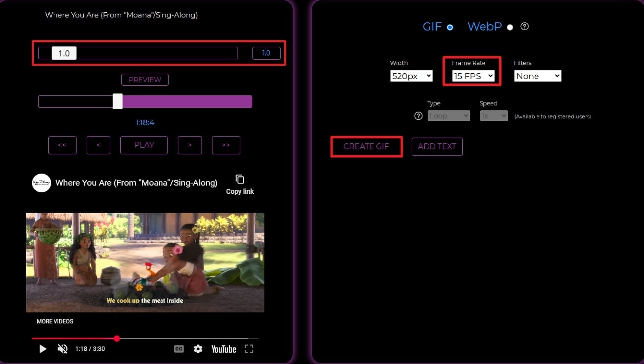Viewport: 644px width, 364px height.
Task: Click the PREVIEW button
Action: tap(145, 80)
